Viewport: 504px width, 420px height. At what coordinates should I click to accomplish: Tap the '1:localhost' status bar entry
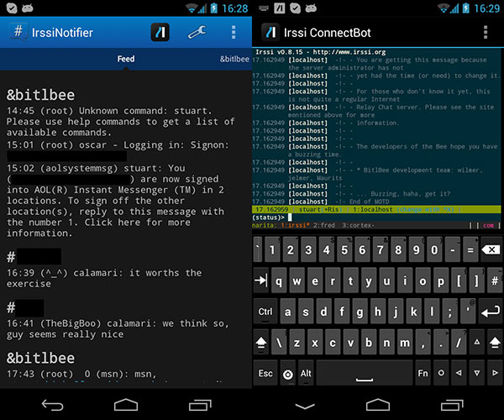372,209
